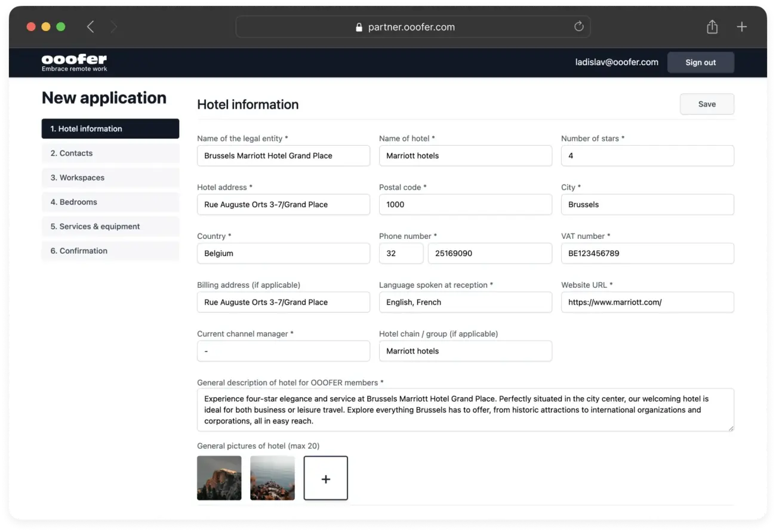The width and height of the screenshot is (776, 532).
Task: Click the share icon in Safari toolbar
Action: tap(712, 27)
